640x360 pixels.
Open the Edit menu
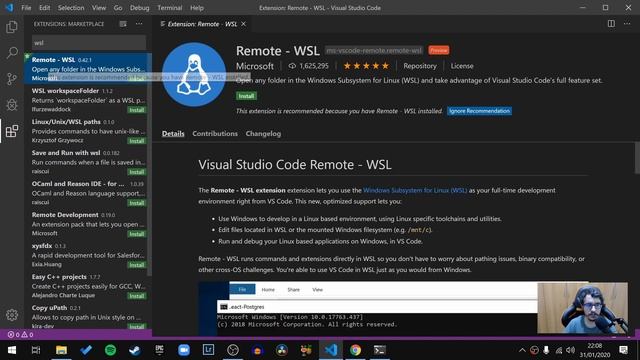pos(44,8)
